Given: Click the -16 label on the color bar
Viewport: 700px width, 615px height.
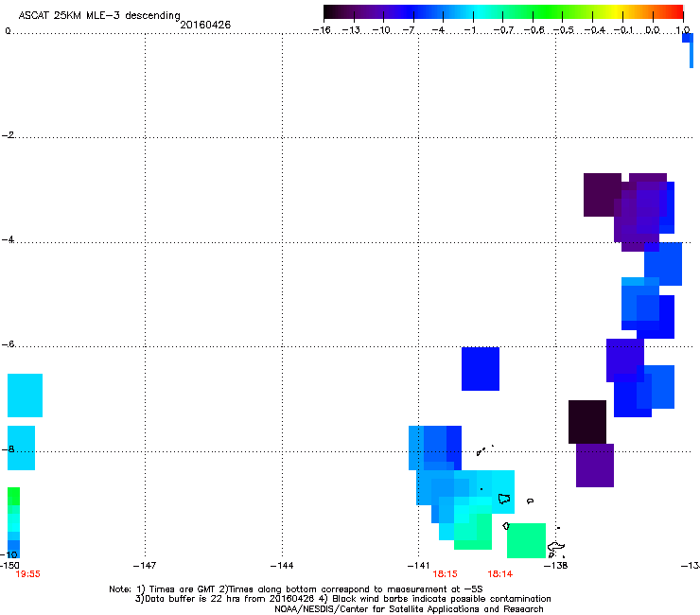Looking at the screenshot, I should click(322, 30).
